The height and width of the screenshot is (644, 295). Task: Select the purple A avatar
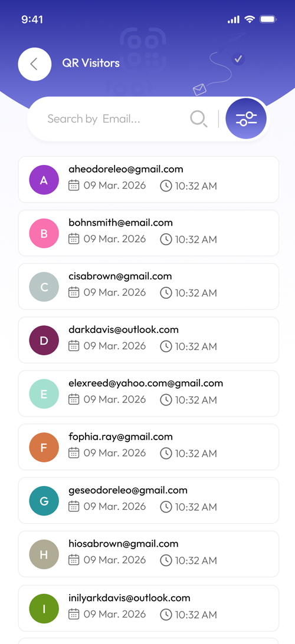(x=44, y=180)
